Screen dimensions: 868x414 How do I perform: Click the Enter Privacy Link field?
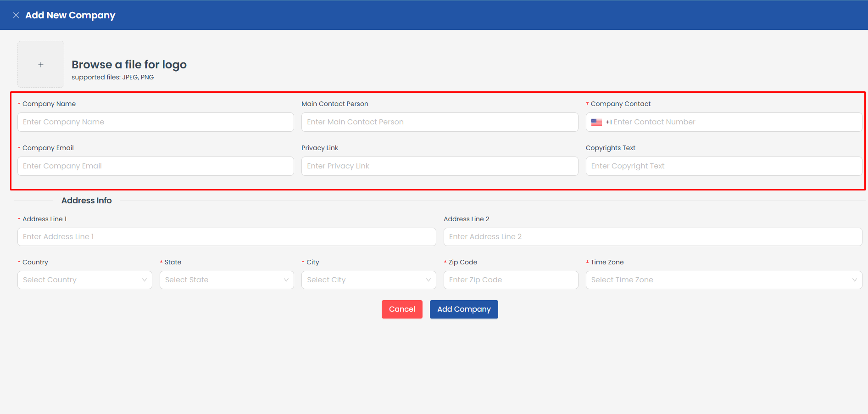point(440,166)
